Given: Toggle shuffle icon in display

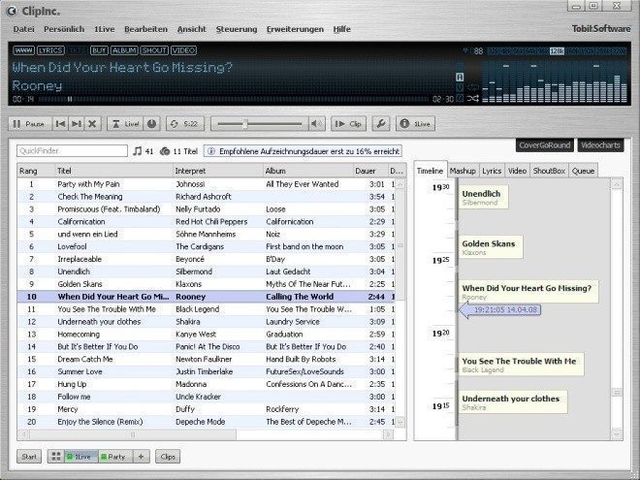Looking at the screenshot, I should point(473,98).
